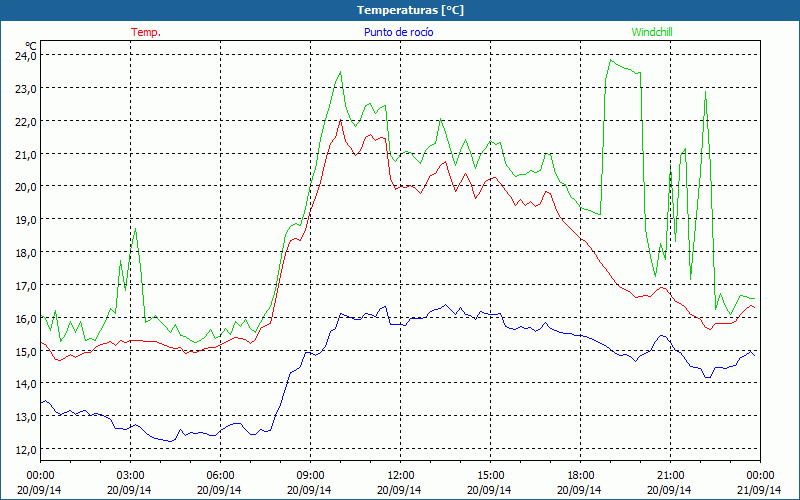Screen dimensions: 800x500
Task: Click the °C unit label above the axis
Action: coord(31,46)
